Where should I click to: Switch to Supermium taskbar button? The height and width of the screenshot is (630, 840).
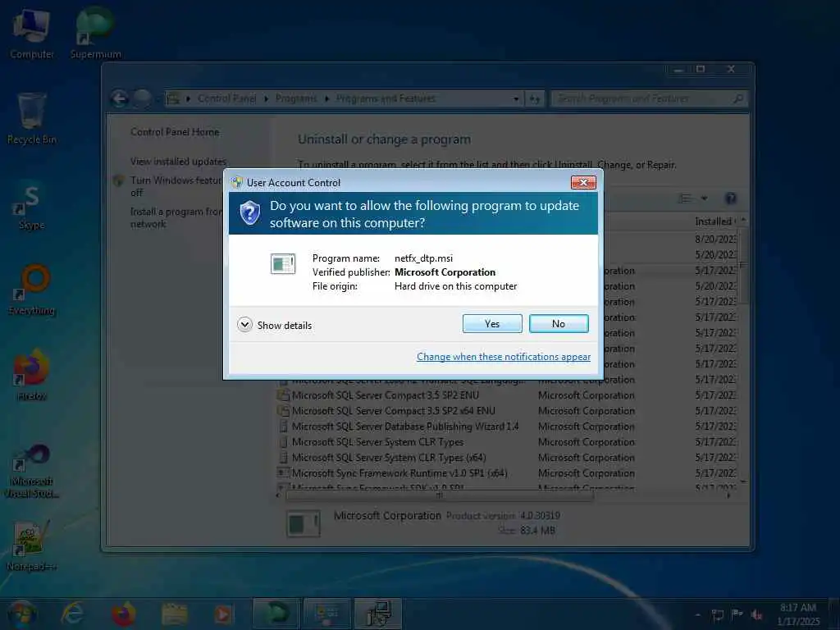point(276,614)
